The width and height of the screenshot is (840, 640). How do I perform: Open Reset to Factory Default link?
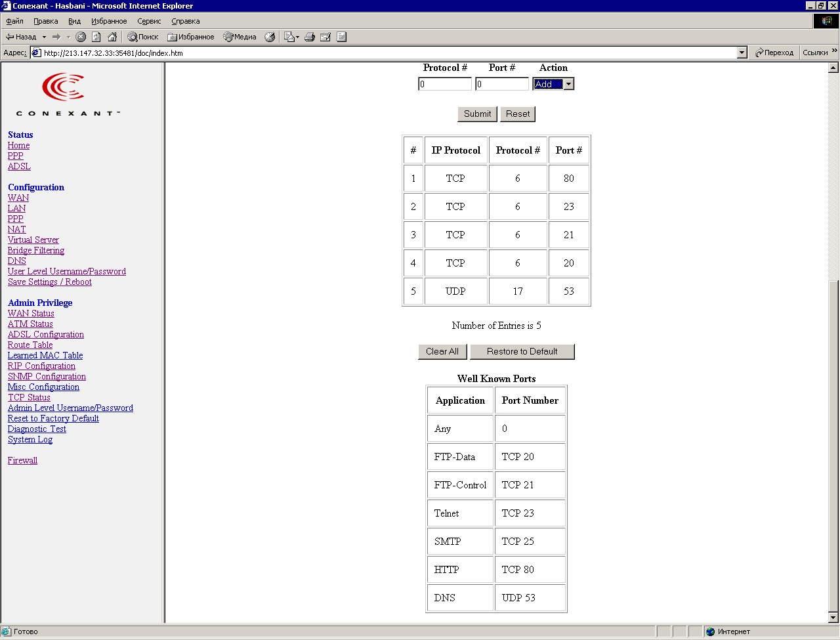click(x=53, y=418)
